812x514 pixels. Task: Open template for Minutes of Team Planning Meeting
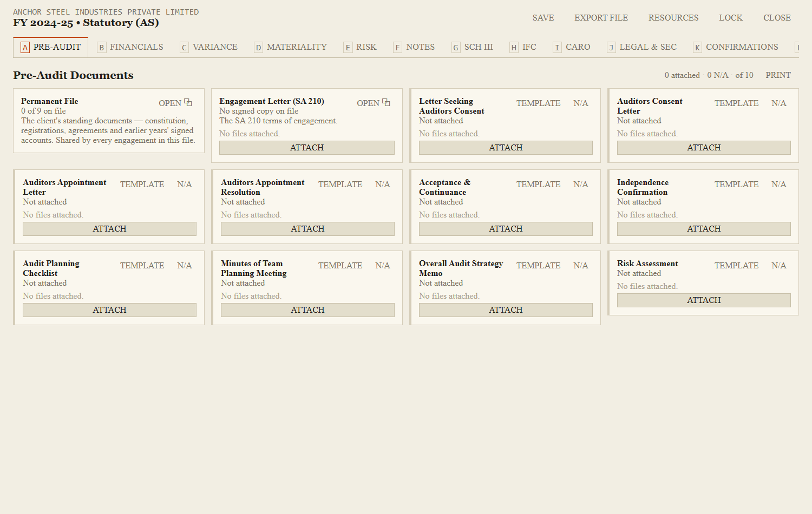(x=340, y=266)
